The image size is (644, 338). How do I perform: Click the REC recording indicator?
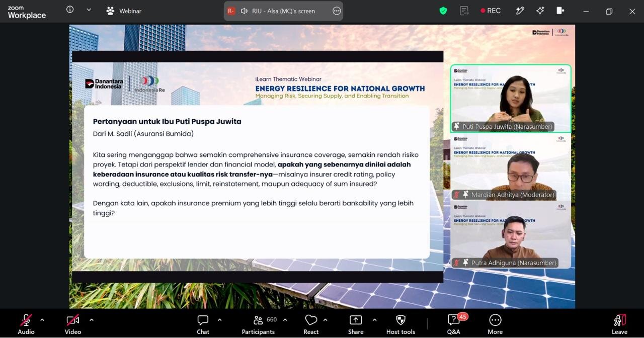(491, 11)
